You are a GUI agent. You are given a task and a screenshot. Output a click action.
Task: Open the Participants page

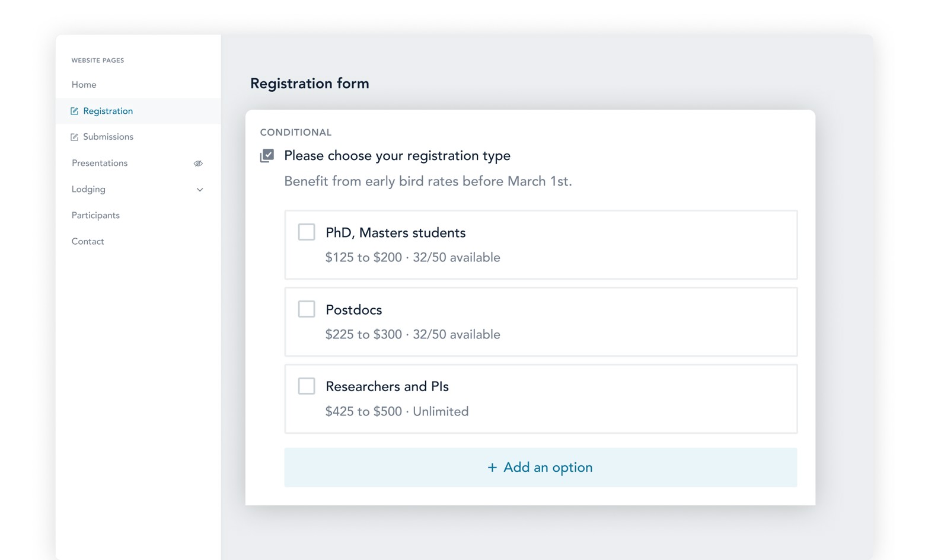tap(95, 216)
